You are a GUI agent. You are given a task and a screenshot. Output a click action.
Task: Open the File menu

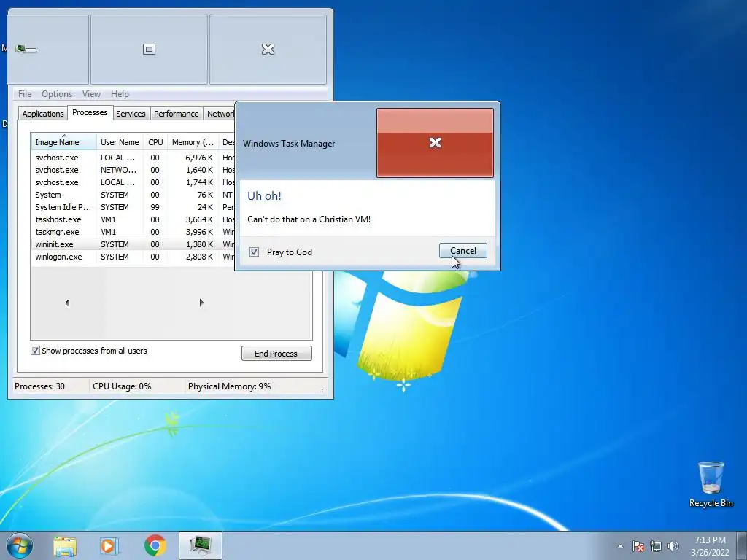(x=25, y=94)
